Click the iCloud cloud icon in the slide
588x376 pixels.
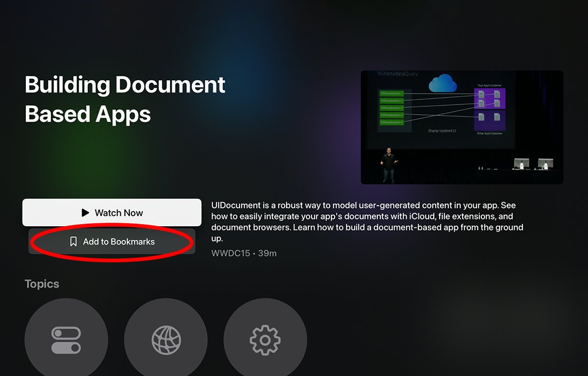(442, 84)
